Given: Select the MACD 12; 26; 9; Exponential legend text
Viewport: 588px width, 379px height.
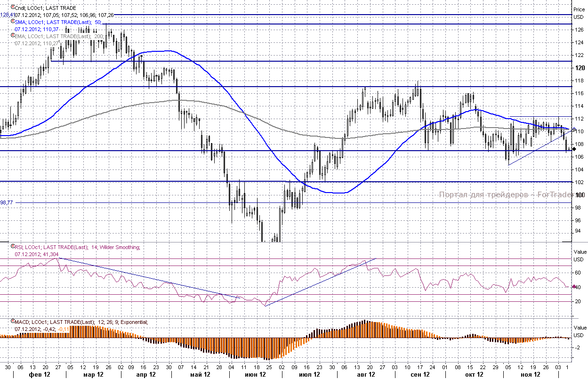Looking at the screenshot, I should pyautogui.click(x=81, y=322).
